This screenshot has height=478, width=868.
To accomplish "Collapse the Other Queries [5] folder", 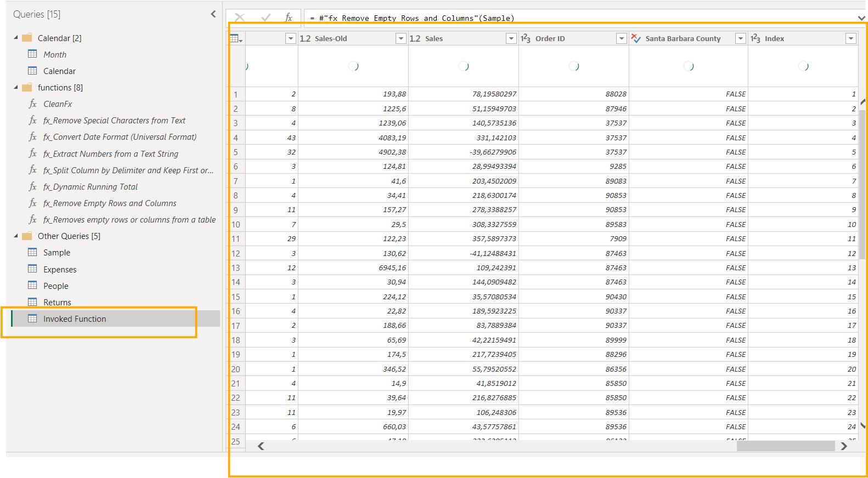I will [16, 236].
